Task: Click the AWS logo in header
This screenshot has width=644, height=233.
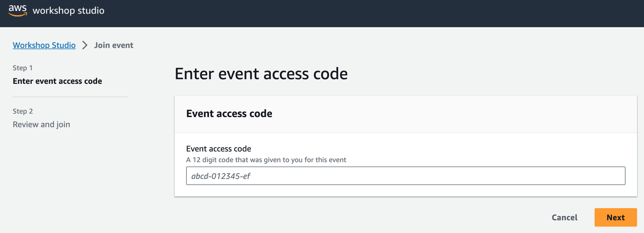Action: coord(18,10)
